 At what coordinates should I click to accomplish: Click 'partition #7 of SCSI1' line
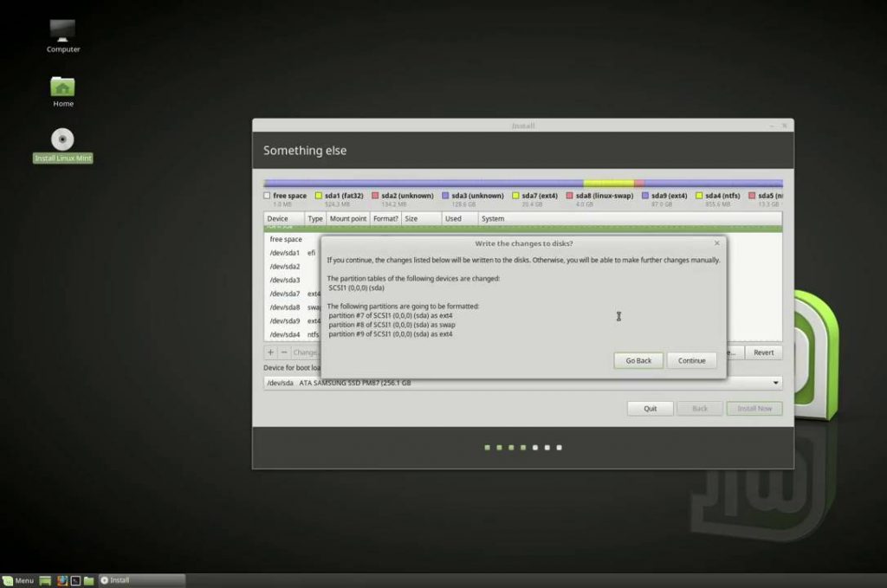pos(391,315)
